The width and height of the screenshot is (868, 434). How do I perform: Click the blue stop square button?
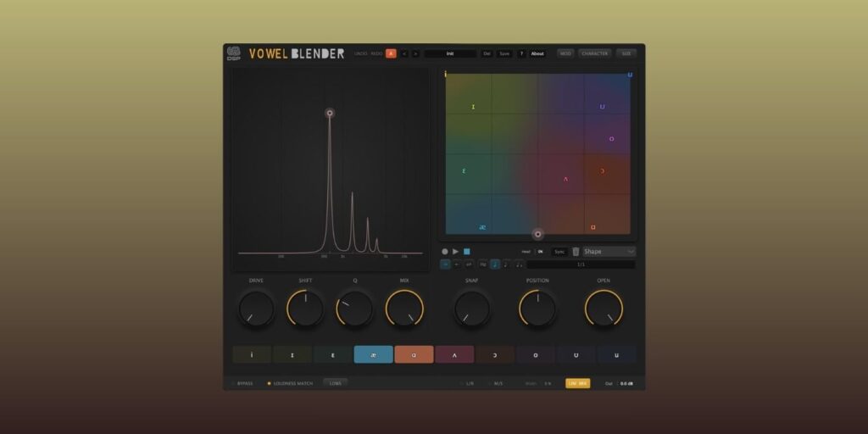click(x=467, y=251)
